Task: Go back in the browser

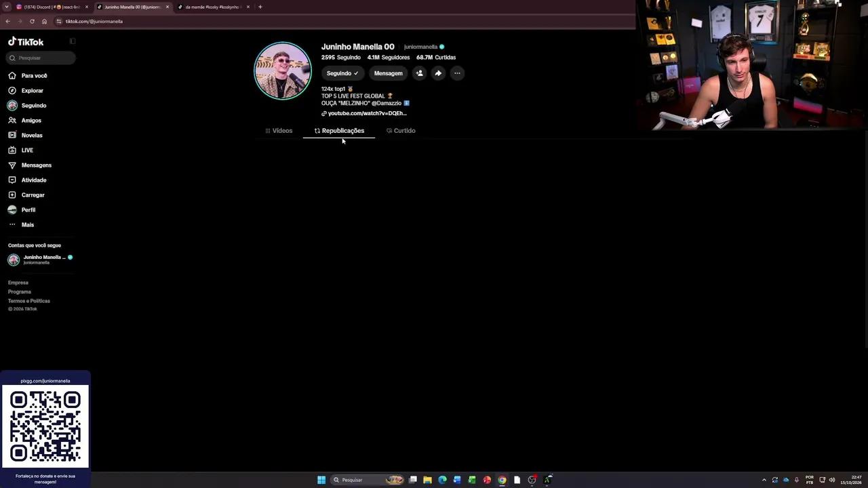Action: (x=7, y=21)
